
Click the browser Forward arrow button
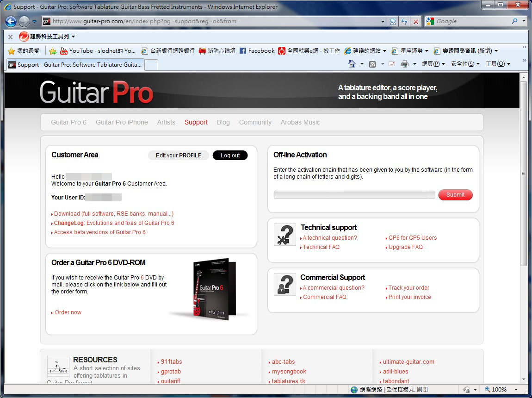pos(24,21)
